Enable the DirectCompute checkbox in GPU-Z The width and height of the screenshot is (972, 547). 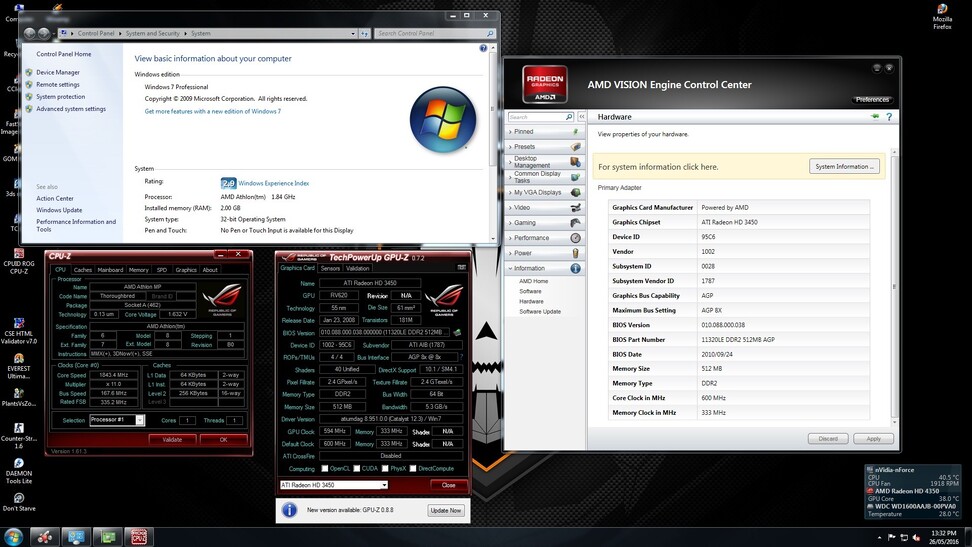tap(413, 469)
